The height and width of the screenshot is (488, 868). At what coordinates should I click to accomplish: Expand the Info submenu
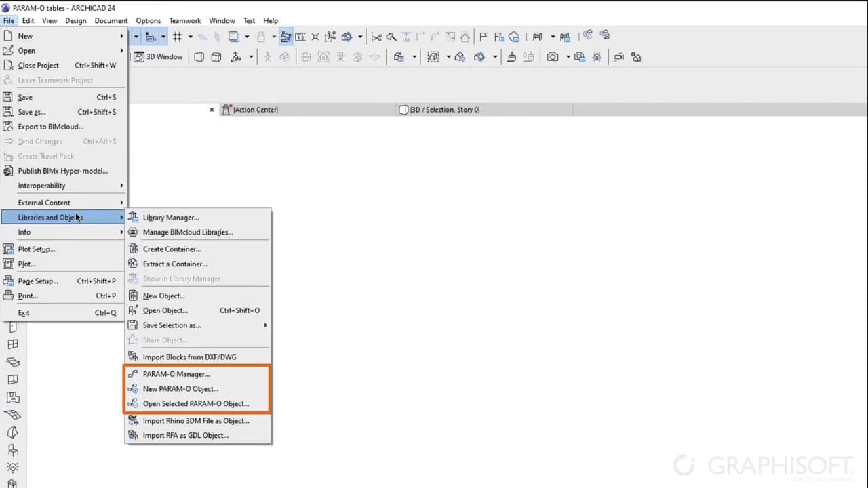(x=64, y=232)
